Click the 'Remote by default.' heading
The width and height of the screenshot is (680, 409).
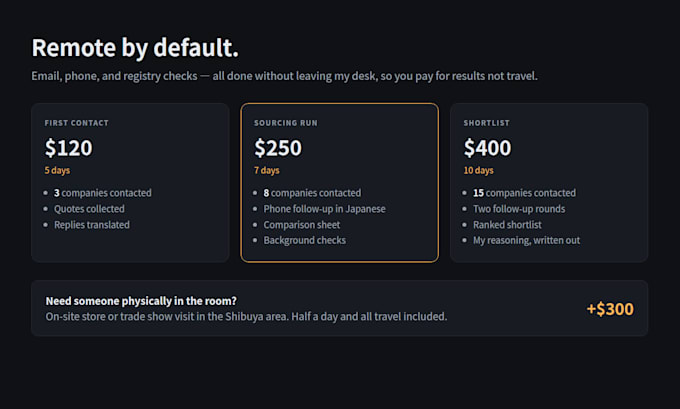(135, 48)
